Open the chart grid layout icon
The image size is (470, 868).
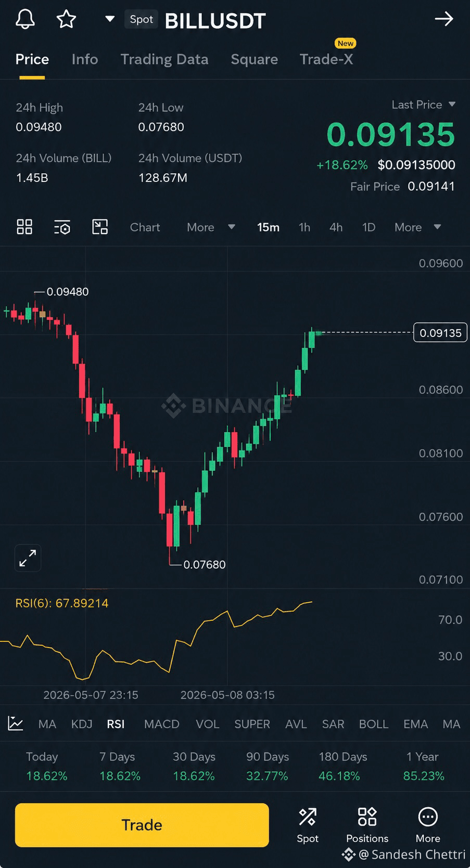click(24, 227)
